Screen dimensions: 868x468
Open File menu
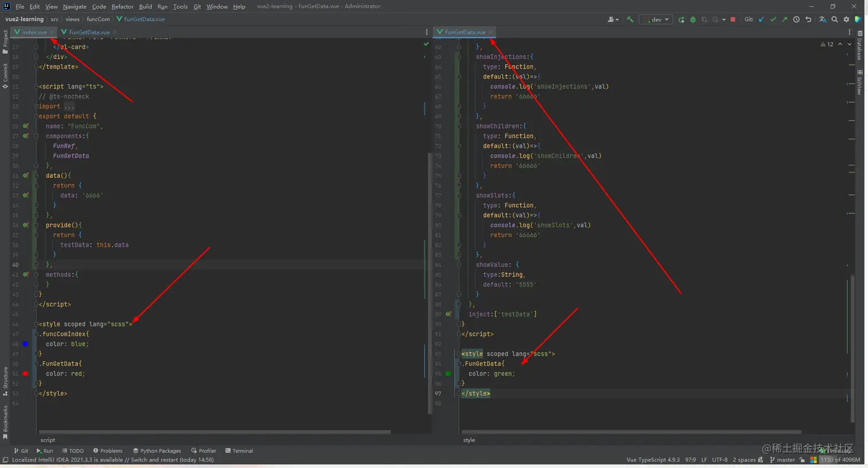[20, 6]
